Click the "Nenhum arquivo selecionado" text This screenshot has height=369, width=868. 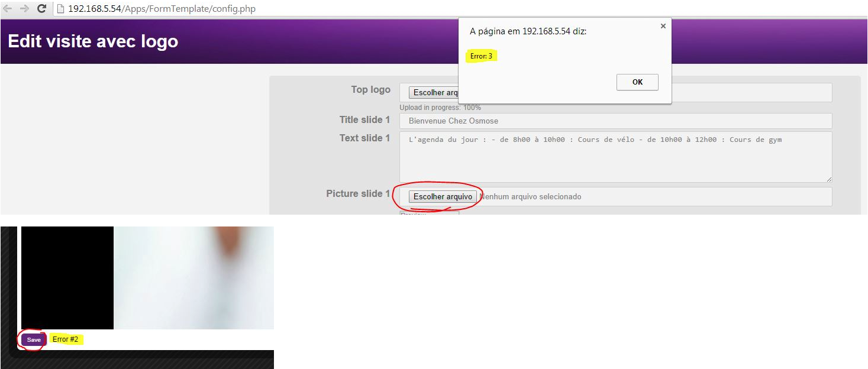530,197
